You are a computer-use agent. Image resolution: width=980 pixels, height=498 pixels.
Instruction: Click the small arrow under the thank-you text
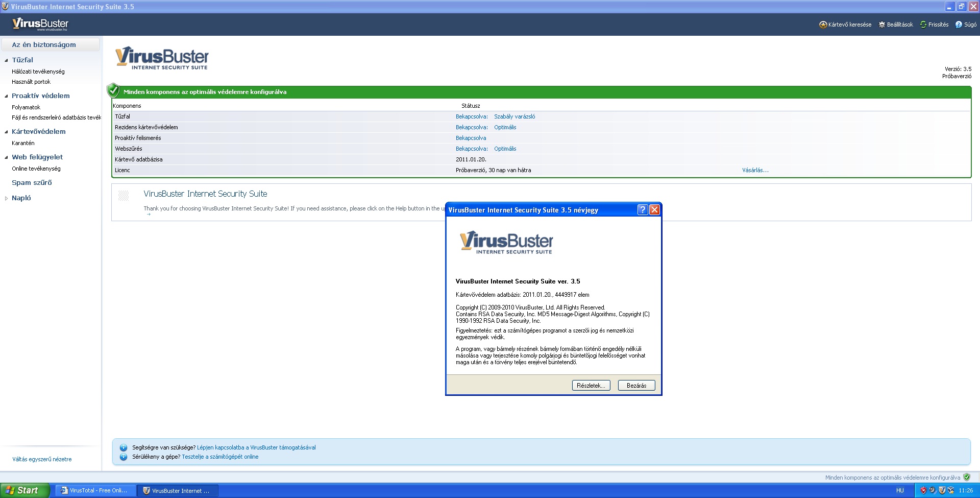click(x=149, y=215)
